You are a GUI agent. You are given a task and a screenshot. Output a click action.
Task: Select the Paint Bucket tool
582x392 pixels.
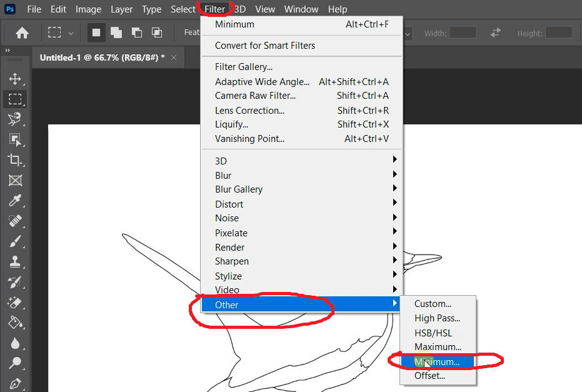point(15,323)
